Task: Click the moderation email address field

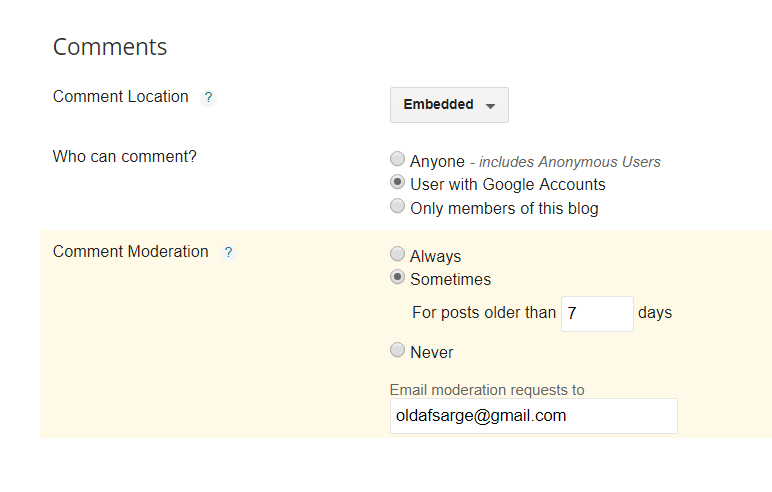Action: click(x=533, y=416)
